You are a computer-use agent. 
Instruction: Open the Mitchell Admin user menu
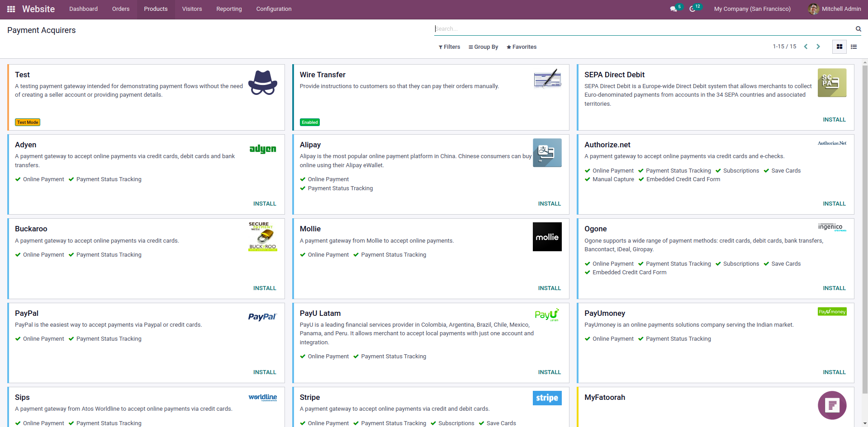835,9
